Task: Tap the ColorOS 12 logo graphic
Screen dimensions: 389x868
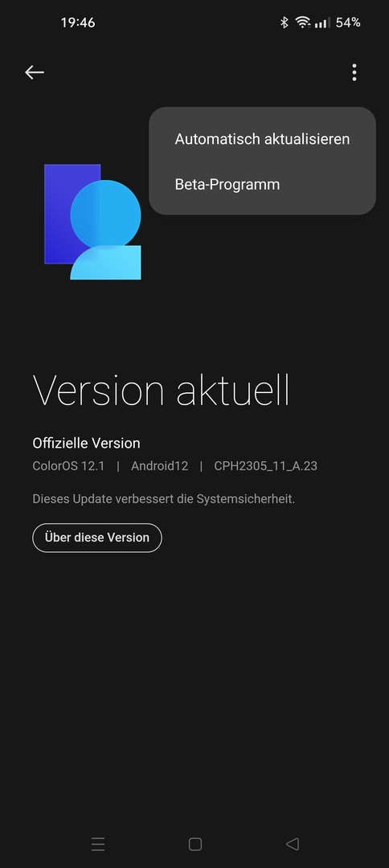Action: coord(93,222)
